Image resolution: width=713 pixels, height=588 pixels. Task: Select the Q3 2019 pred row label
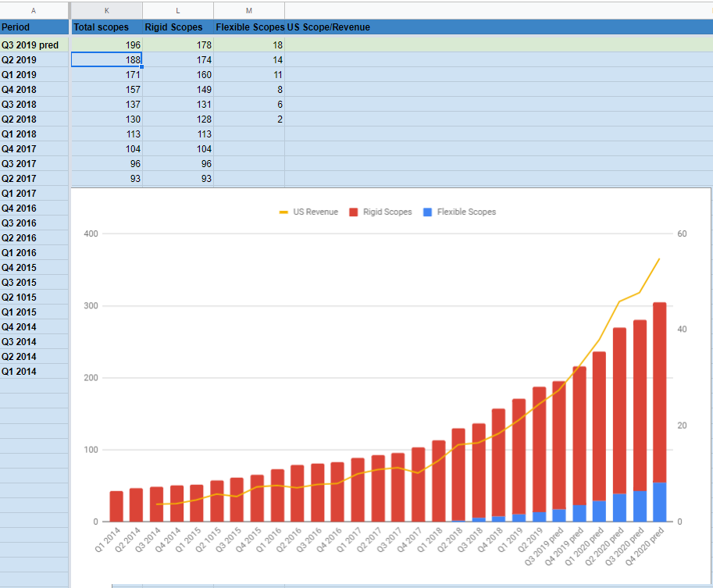(x=34, y=45)
